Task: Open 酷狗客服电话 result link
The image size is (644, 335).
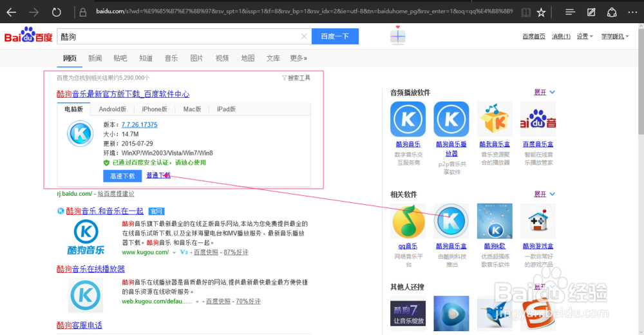Action: coord(79,325)
